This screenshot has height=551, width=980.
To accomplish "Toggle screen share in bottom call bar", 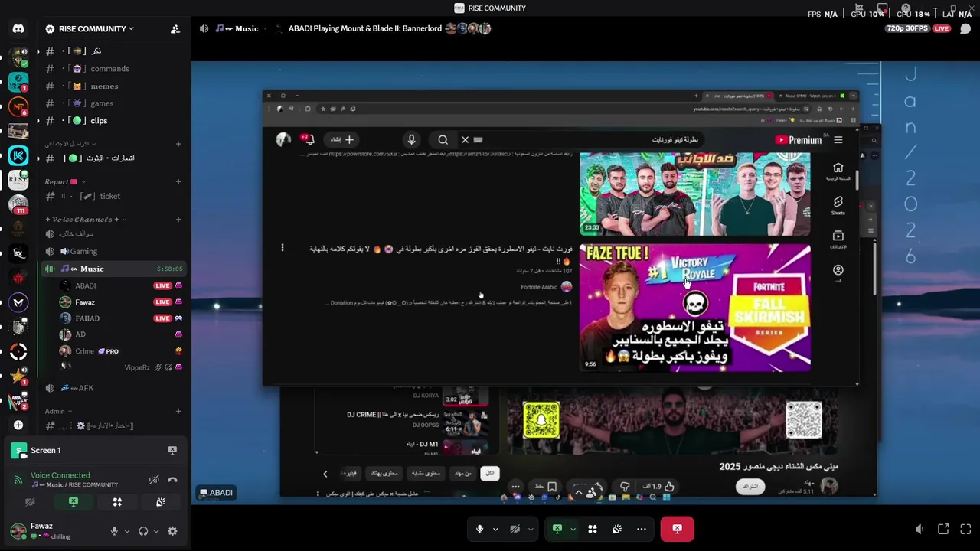I will point(557,529).
